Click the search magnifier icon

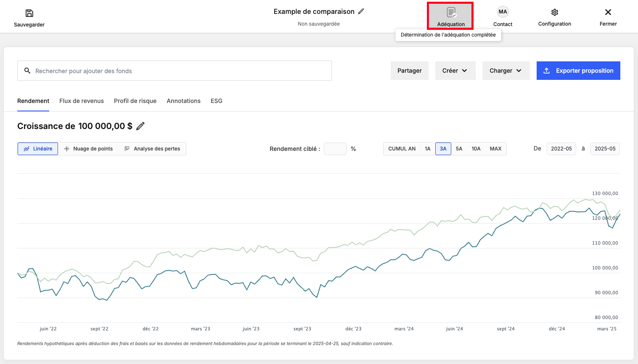tap(27, 71)
